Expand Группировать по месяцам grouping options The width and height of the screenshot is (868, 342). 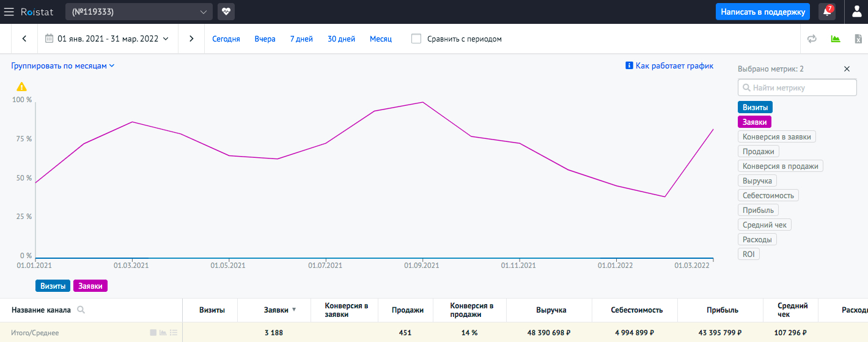click(62, 65)
